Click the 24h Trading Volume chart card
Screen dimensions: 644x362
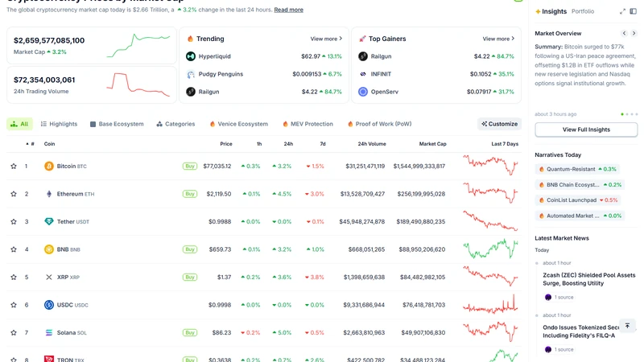pos(92,84)
